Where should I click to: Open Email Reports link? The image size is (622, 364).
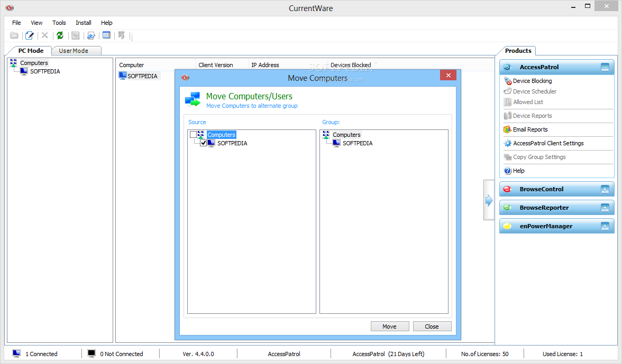coord(530,129)
